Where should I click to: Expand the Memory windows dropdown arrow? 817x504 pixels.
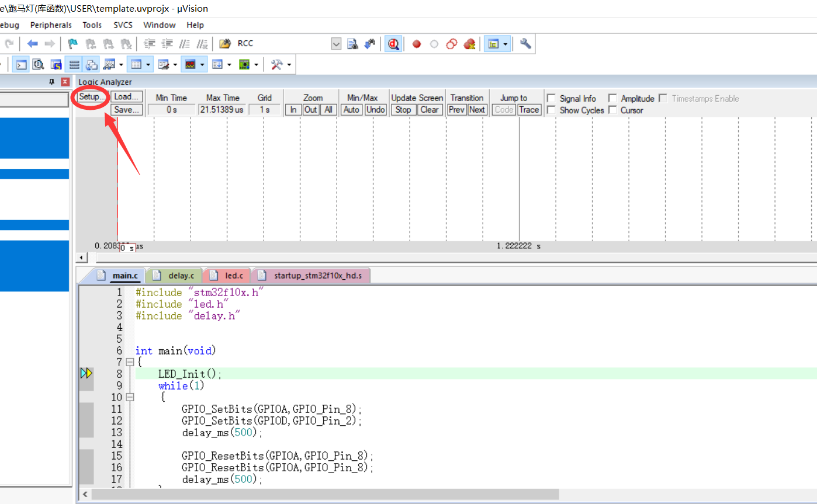[148, 64]
